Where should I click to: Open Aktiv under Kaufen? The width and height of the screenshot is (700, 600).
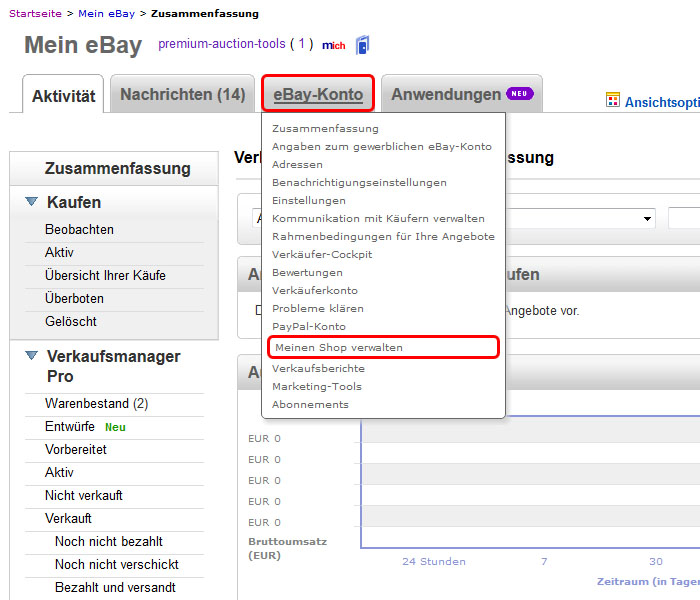pyautogui.click(x=59, y=252)
